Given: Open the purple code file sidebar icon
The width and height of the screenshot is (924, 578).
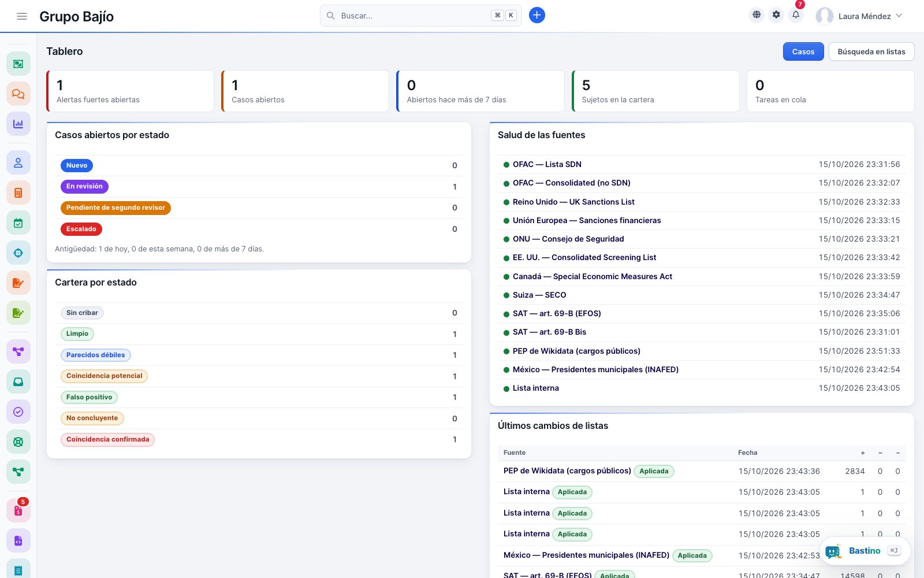Looking at the screenshot, I should click(x=18, y=540).
